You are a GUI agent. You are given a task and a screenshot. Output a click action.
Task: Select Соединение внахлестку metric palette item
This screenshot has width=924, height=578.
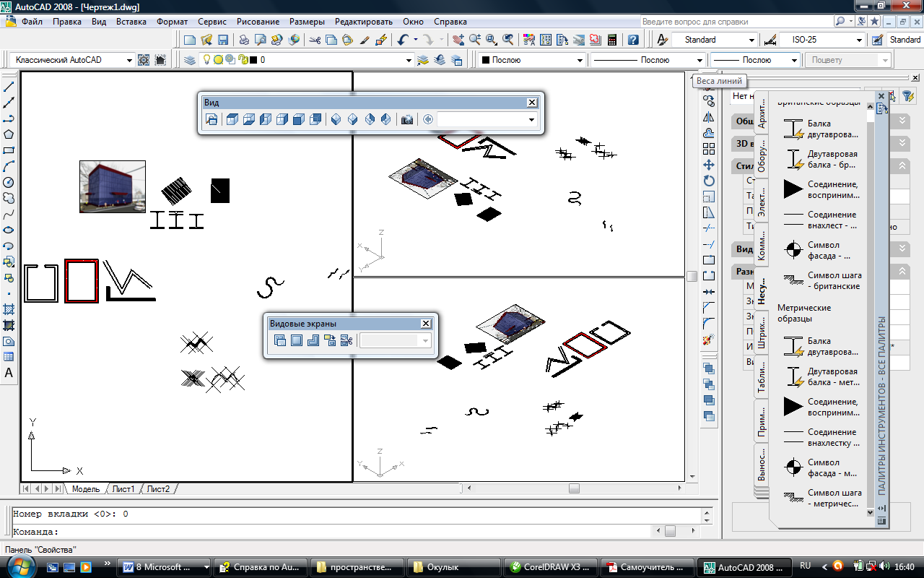click(823, 437)
